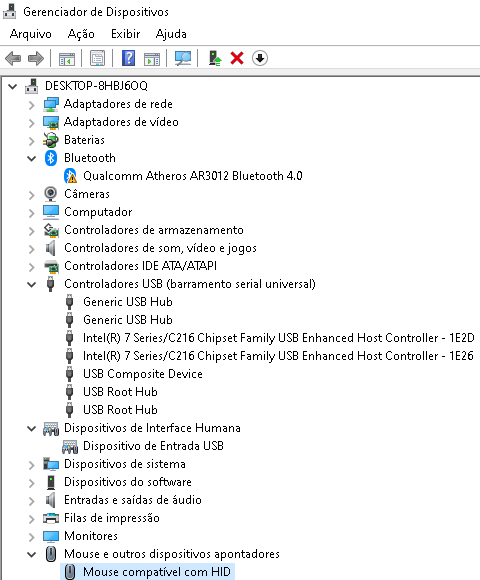
Task: Click the Back arrow toolbar icon
Action: (x=13, y=58)
